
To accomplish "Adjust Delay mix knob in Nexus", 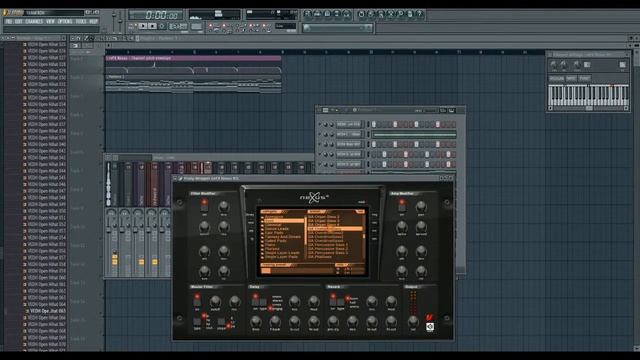I will tap(294, 302).
